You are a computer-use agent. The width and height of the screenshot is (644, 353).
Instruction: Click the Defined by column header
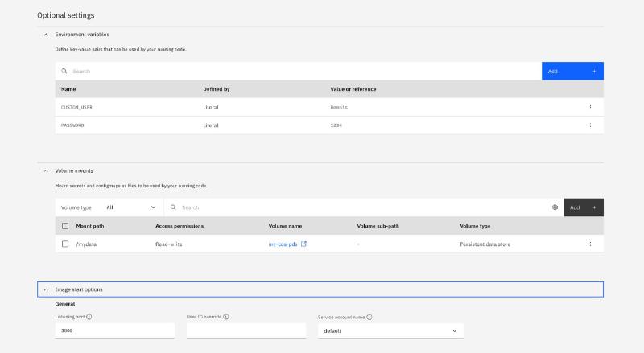(217, 89)
